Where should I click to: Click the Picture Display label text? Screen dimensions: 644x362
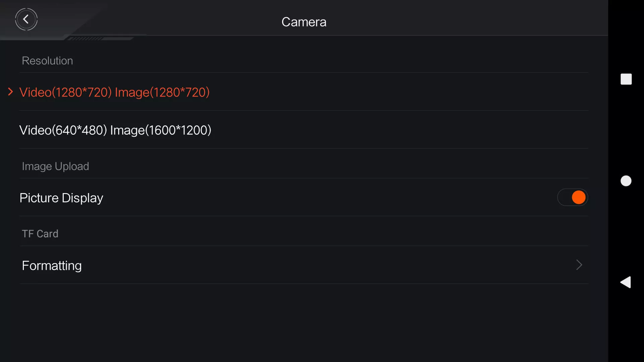61,198
